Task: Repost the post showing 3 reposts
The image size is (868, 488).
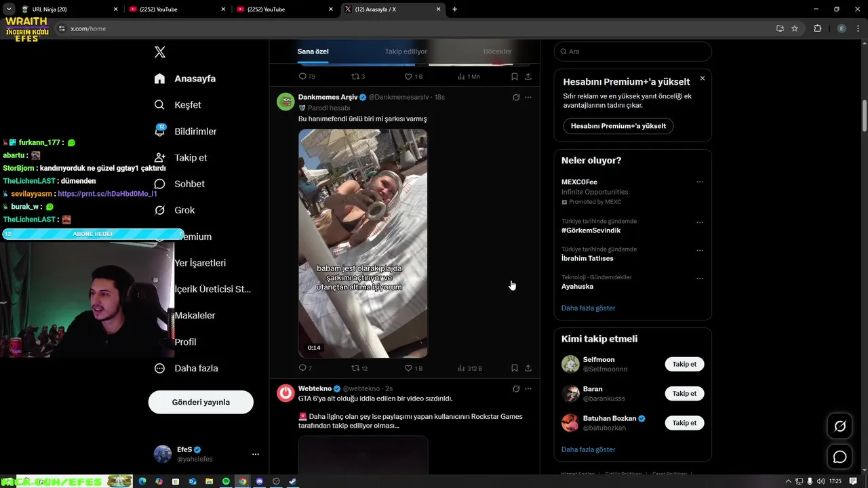Action: [x=358, y=77]
